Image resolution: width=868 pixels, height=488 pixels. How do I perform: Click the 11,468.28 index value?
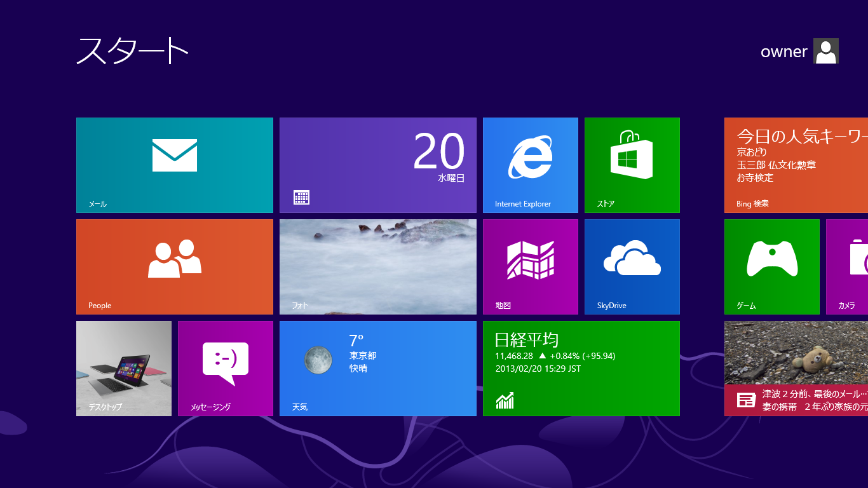pos(514,356)
